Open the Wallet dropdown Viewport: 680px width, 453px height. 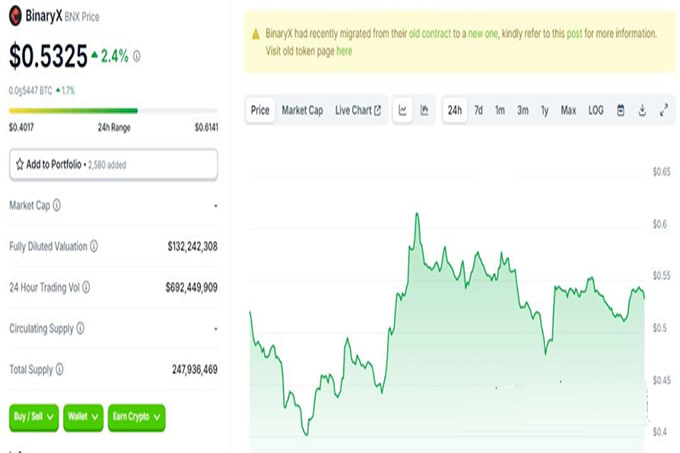pyautogui.click(x=83, y=417)
